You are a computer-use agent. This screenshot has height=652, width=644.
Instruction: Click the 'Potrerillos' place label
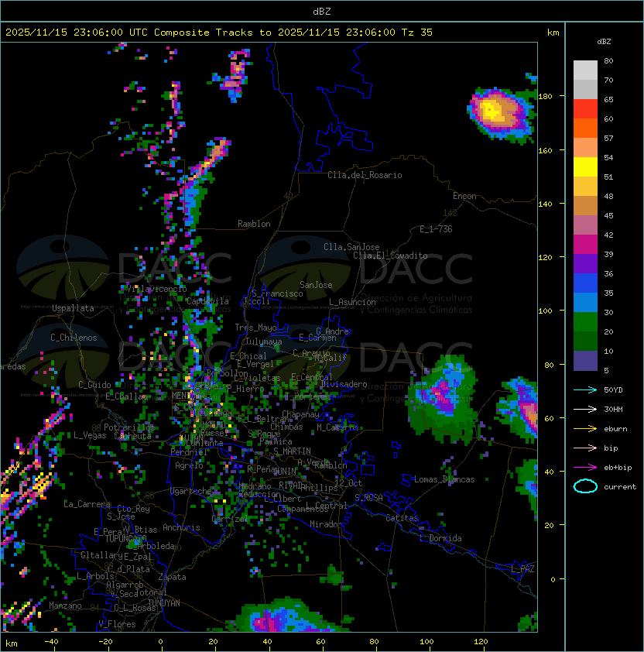click(129, 427)
